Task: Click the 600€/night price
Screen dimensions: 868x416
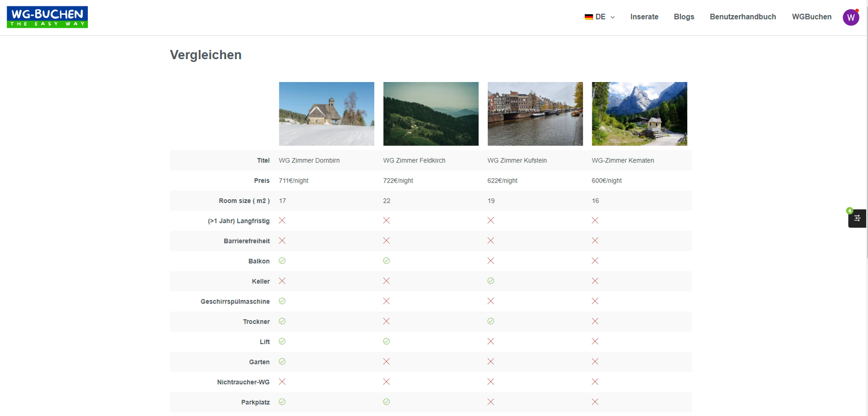Action: (x=607, y=181)
